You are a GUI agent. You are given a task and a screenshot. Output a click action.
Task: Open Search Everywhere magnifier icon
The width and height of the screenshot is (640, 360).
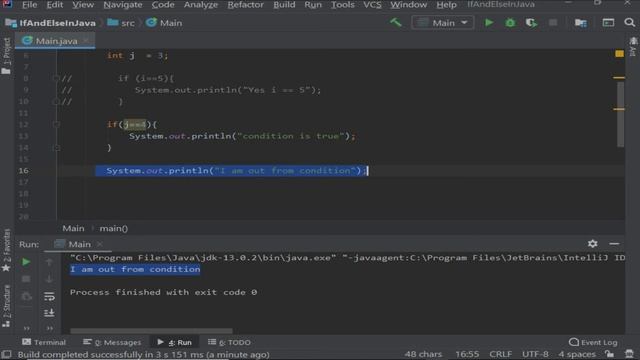[x=629, y=23]
